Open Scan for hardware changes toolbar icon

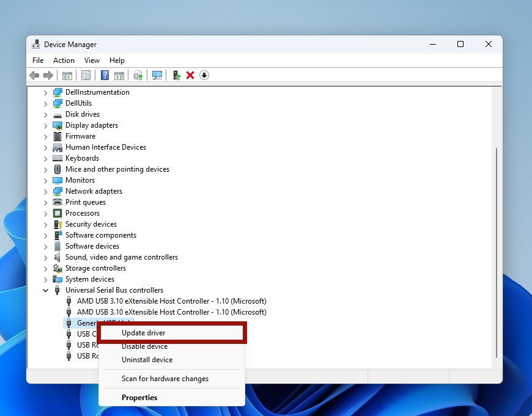(157, 75)
